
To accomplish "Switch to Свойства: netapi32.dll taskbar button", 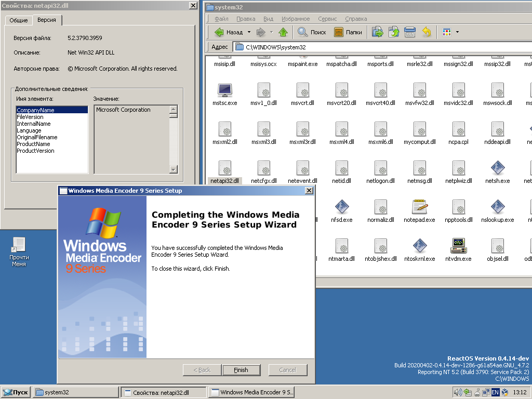I will pyautogui.click(x=164, y=392).
